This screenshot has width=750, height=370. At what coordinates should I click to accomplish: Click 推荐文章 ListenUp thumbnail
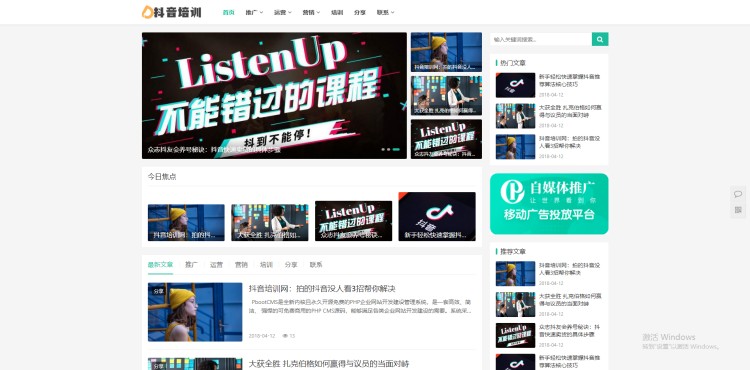pyautogui.click(x=515, y=336)
